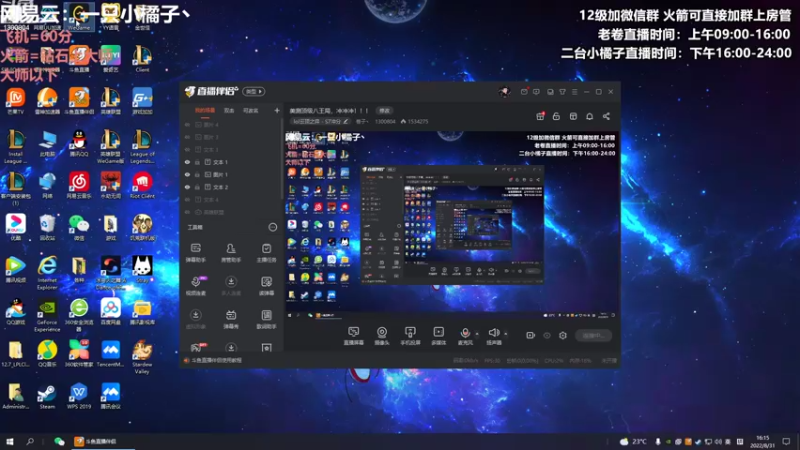Click the room number 1300804
Viewport: 800px width, 450px height.
pyautogui.click(x=385, y=121)
